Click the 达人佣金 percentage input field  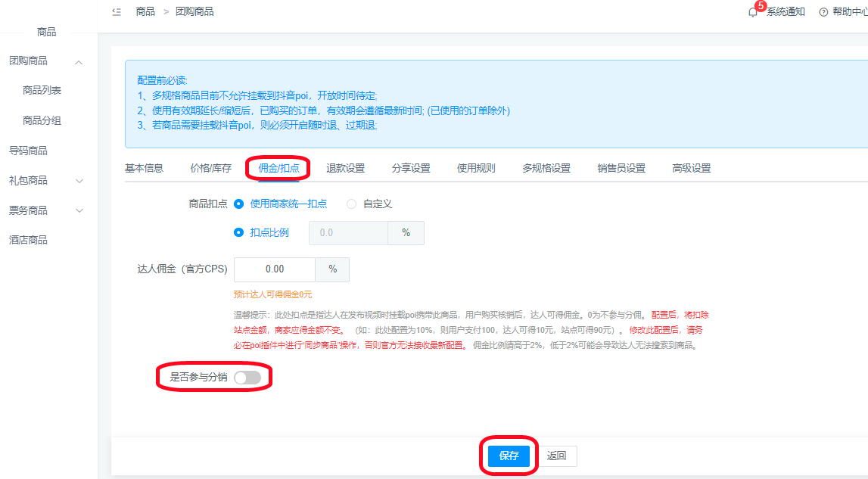275,269
